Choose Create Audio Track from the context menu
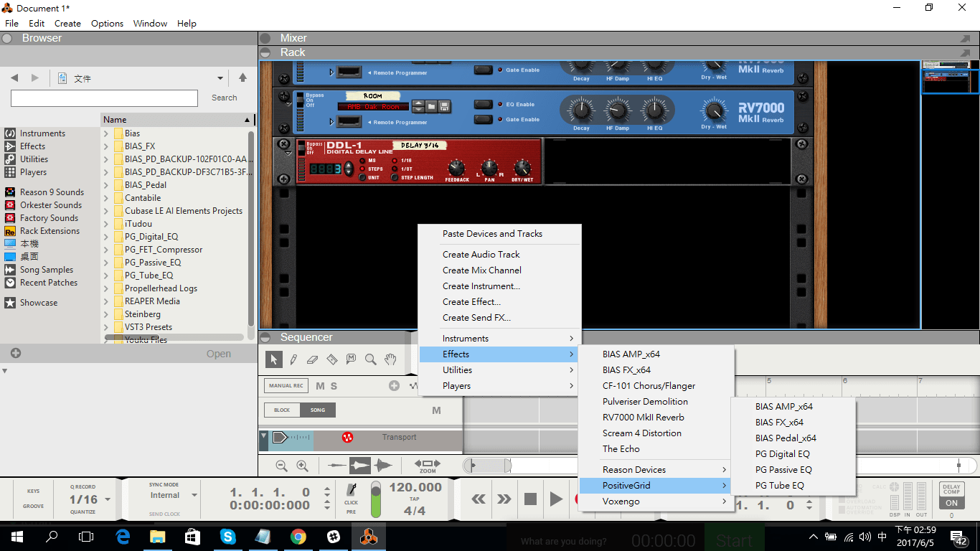The image size is (980, 551). (481, 254)
